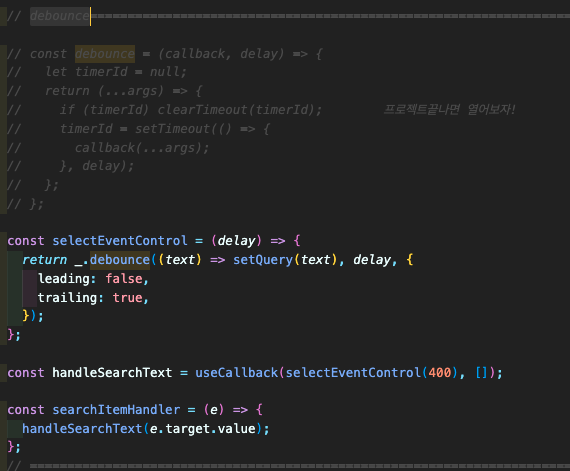Click 'selectEventControl' call inside useCallback
570x471 pixels.
[353, 373]
